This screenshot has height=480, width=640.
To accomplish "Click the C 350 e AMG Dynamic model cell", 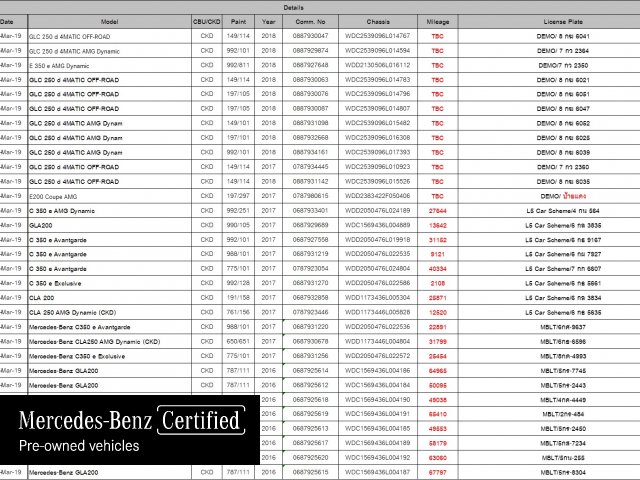I will [109, 211].
